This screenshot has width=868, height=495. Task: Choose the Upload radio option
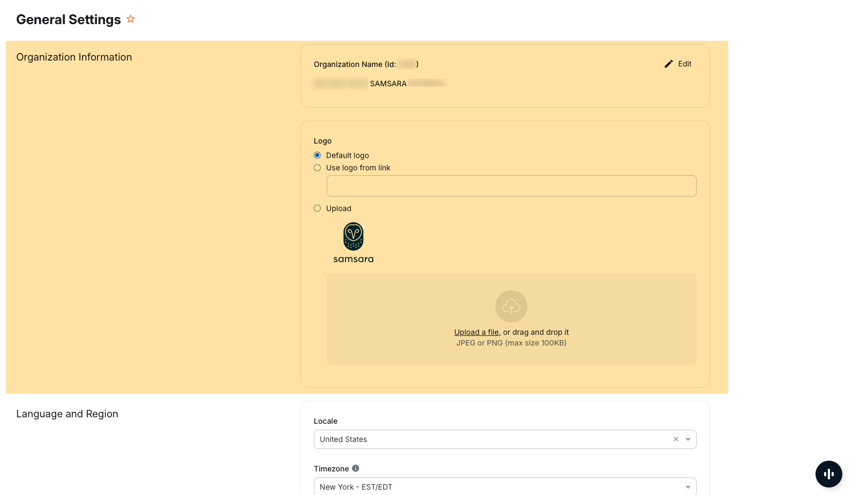coord(317,208)
